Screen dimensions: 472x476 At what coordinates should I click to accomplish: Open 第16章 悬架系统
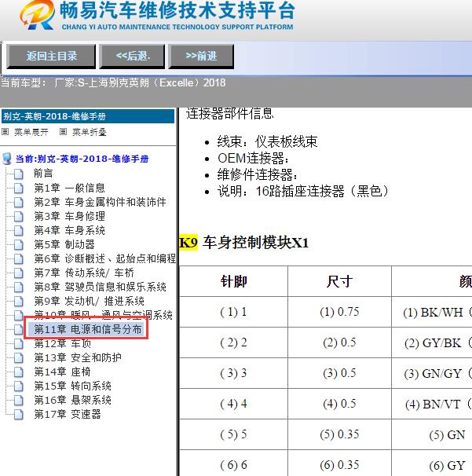[x=72, y=400]
